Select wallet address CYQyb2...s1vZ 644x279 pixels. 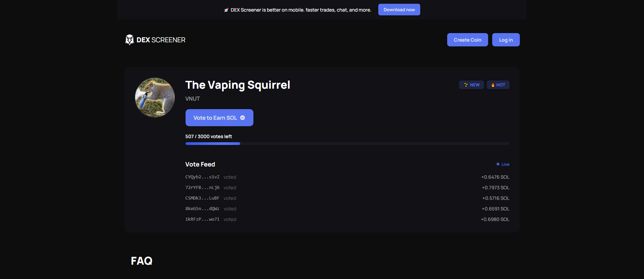click(202, 177)
